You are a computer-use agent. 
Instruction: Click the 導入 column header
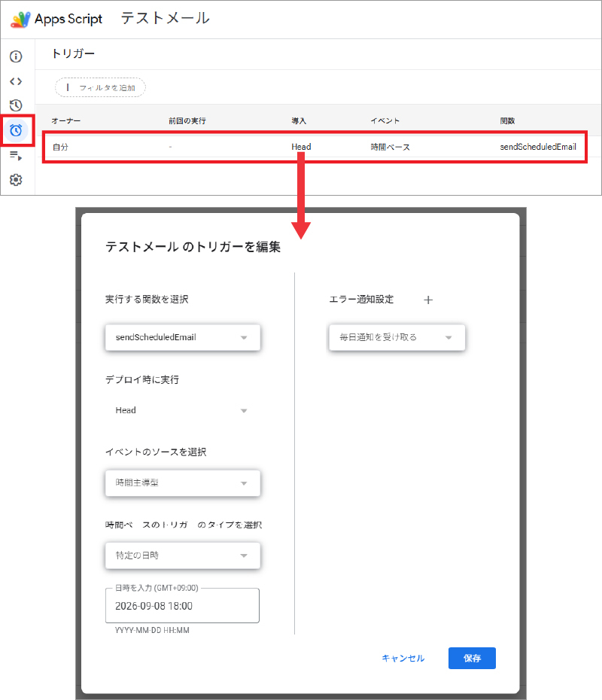299,121
